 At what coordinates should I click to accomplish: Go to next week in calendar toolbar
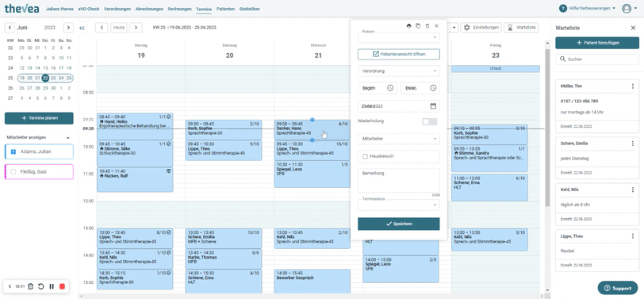136,28
